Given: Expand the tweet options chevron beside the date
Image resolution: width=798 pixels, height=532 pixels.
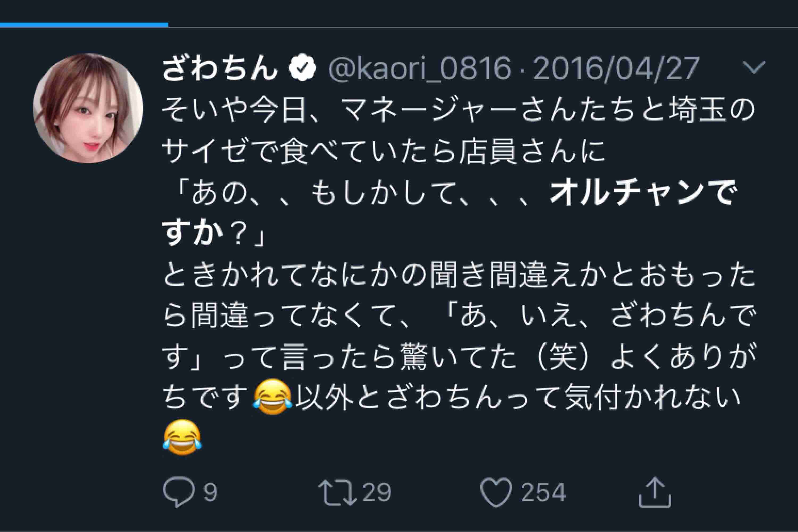Looking at the screenshot, I should [x=754, y=68].
